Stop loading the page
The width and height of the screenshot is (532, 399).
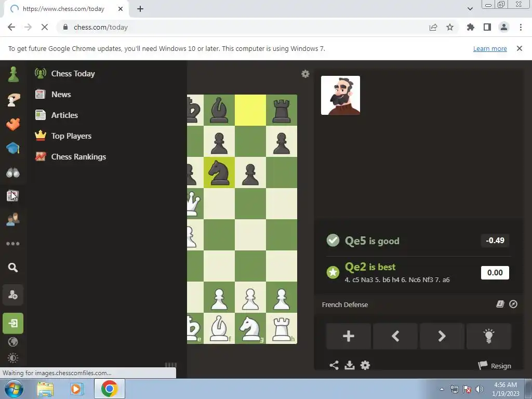point(45,27)
